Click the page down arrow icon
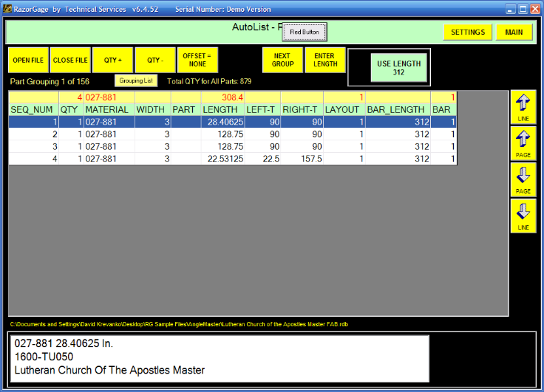Image resolution: width=544 pixels, height=392 pixels. pyautogui.click(x=523, y=178)
